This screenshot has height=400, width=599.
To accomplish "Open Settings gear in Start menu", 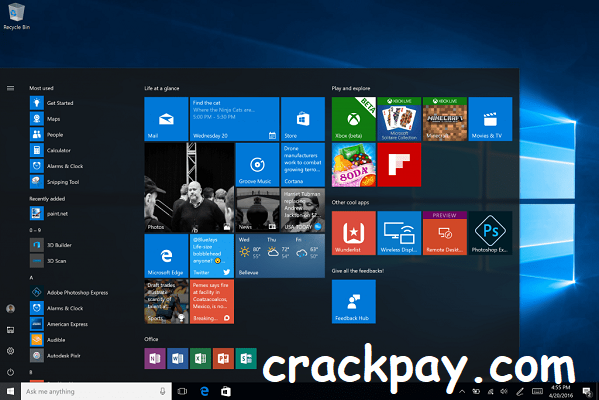I will click(x=10, y=351).
